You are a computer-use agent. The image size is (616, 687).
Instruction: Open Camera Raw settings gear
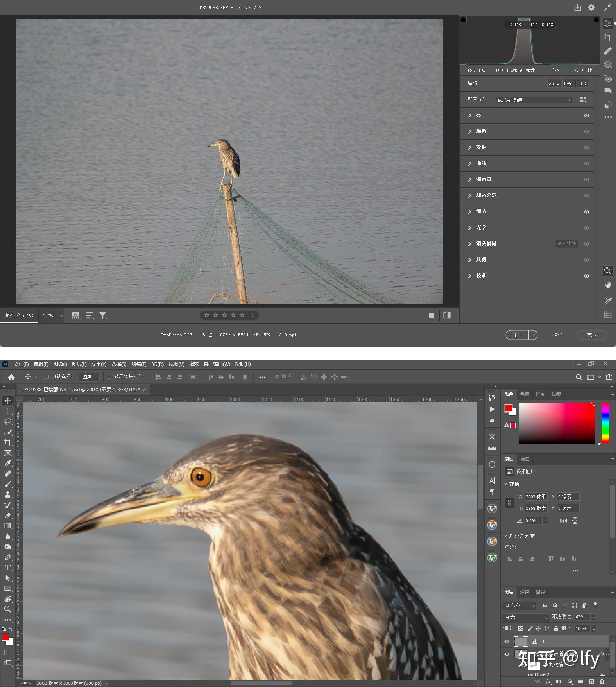(591, 7)
